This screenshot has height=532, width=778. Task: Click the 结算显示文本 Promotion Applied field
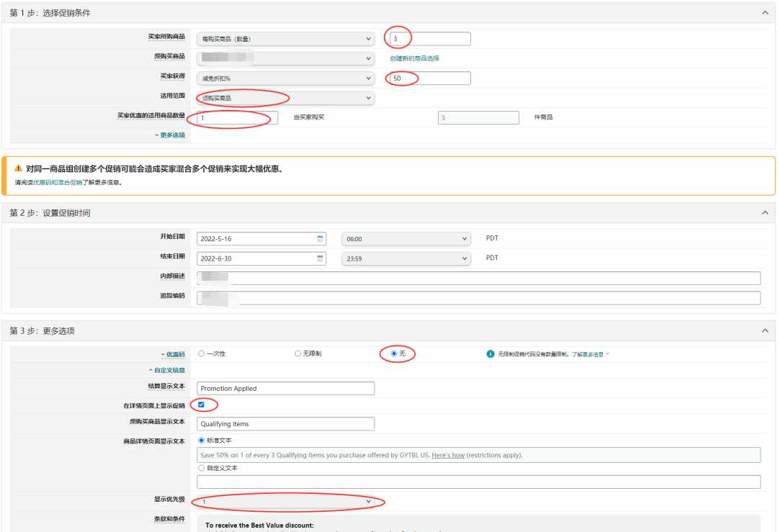[285, 389]
